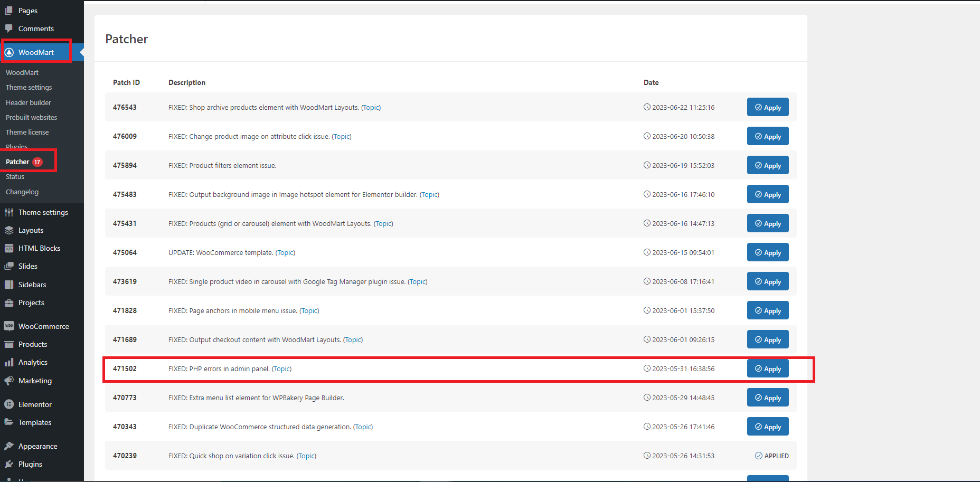Open the Status submenu link
The width and height of the screenshot is (980, 482).
15,177
